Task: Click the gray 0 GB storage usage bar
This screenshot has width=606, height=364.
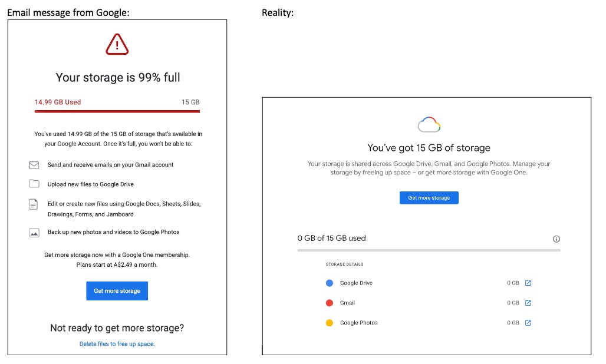Action: [x=429, y=250]
